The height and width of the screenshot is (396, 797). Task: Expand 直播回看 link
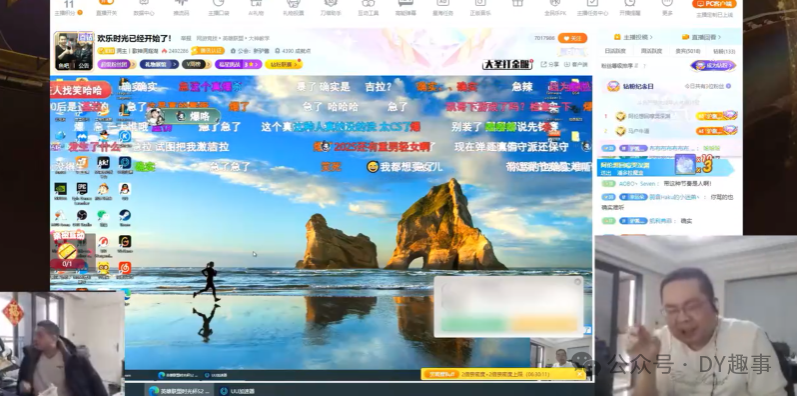coord(701,37)
